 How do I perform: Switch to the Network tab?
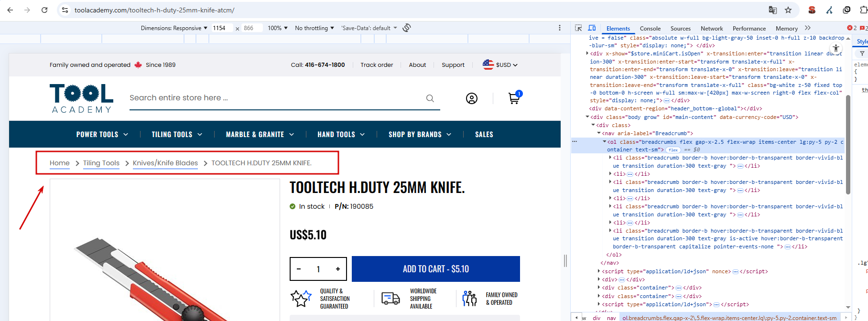click(x=712, y=29)
